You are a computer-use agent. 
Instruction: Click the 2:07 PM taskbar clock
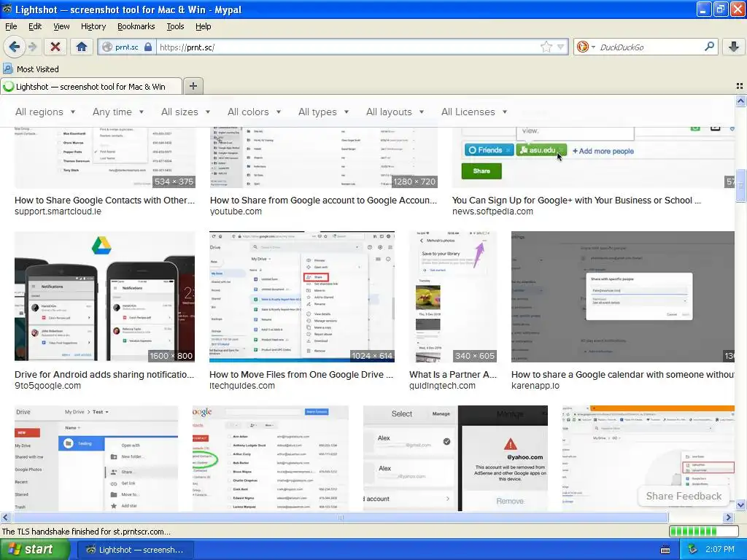pos(720,549)
